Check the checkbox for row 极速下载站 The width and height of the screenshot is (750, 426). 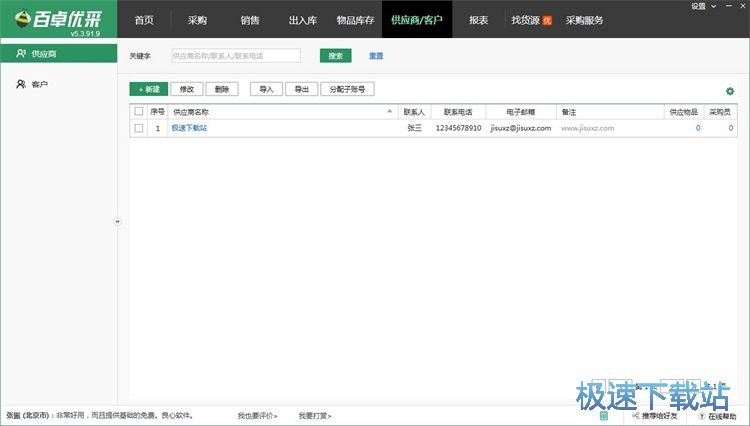click(x=139, y=128)
